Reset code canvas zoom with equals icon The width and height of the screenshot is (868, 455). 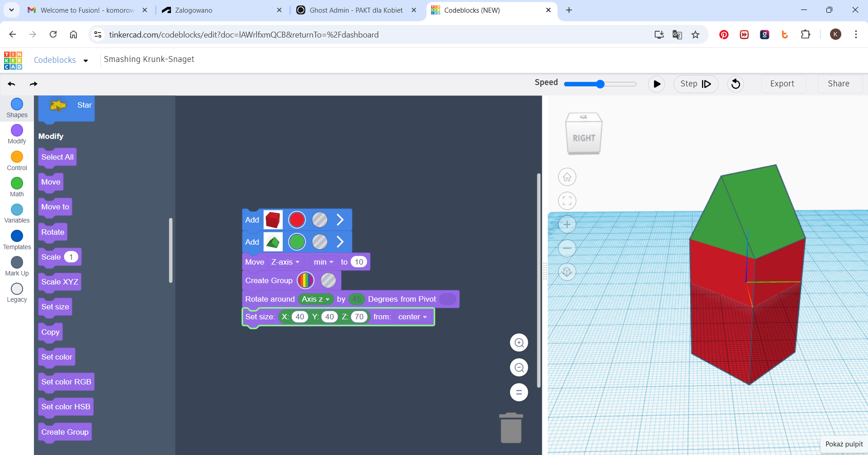coord(519,392)
